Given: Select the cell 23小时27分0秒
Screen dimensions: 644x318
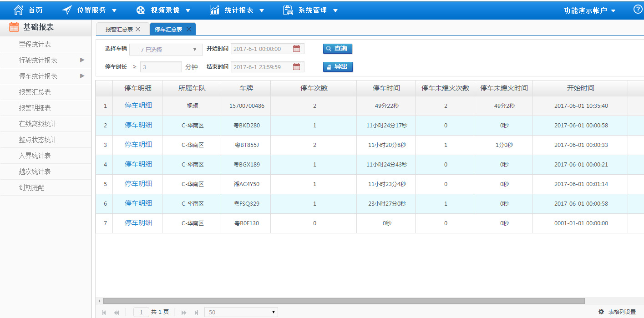Looking at the screenshot, I should click(x=386, y=204).
